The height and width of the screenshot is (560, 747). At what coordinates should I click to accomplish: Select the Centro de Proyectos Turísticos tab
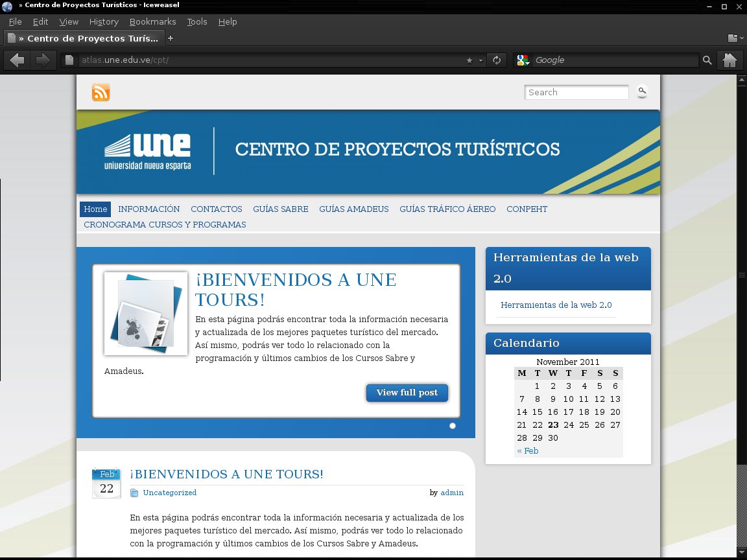(x=84, y=38)
